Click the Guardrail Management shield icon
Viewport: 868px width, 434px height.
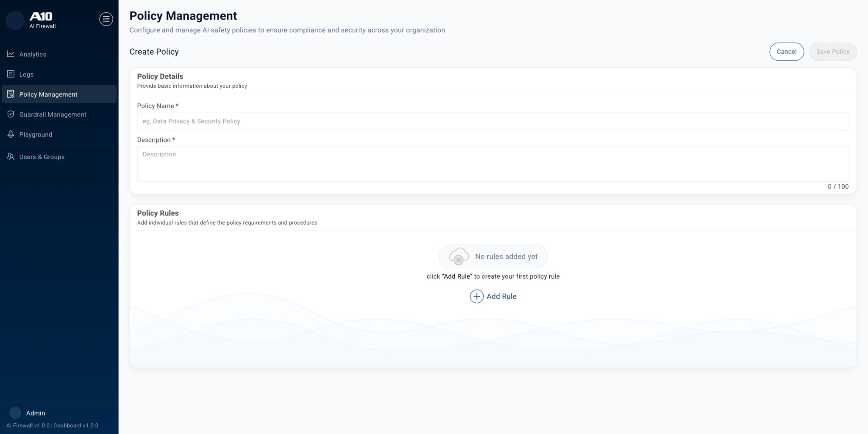pos(11,114)
